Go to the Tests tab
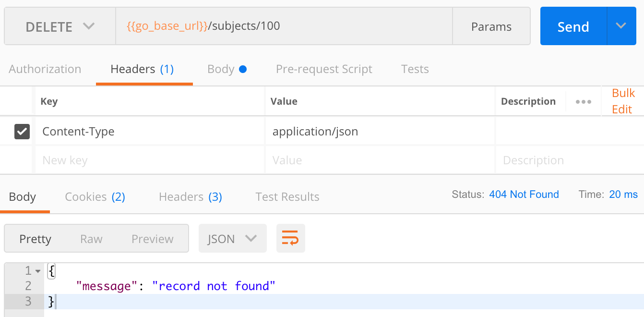This screenshot has width=644, height=317. pyautogui.click(x=415, y=69)
